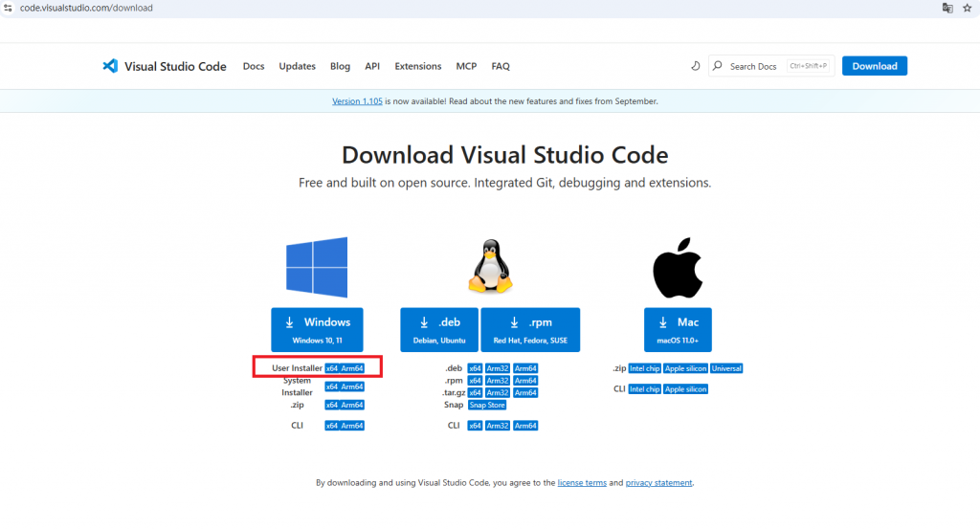This screenshot has height=530, width=980.
Task: Open the Extensions navigation link
Action: (418, 66)
